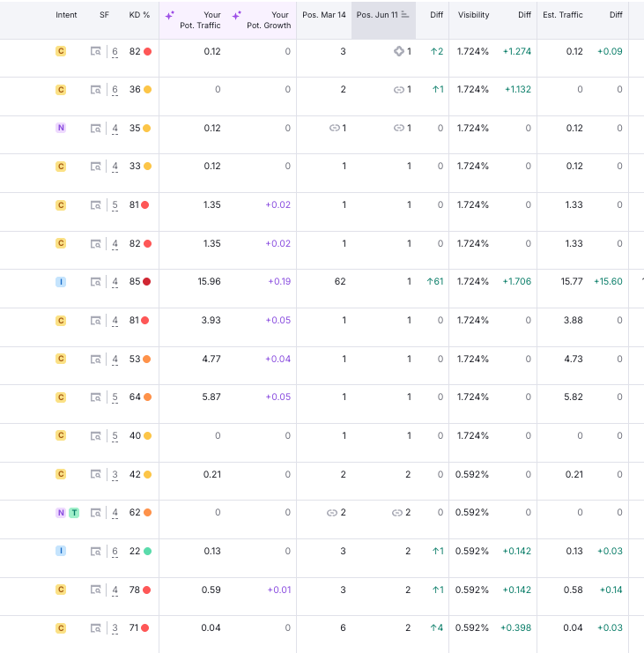Click the T intent badge in the KD 62 row
The height and width of the screenshot is (653, 644).
74,513
